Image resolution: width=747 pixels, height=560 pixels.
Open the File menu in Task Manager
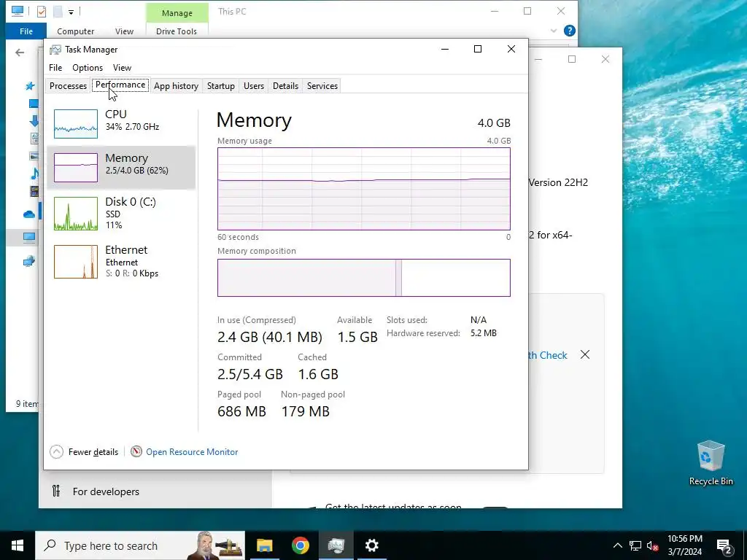click(55, 68)
